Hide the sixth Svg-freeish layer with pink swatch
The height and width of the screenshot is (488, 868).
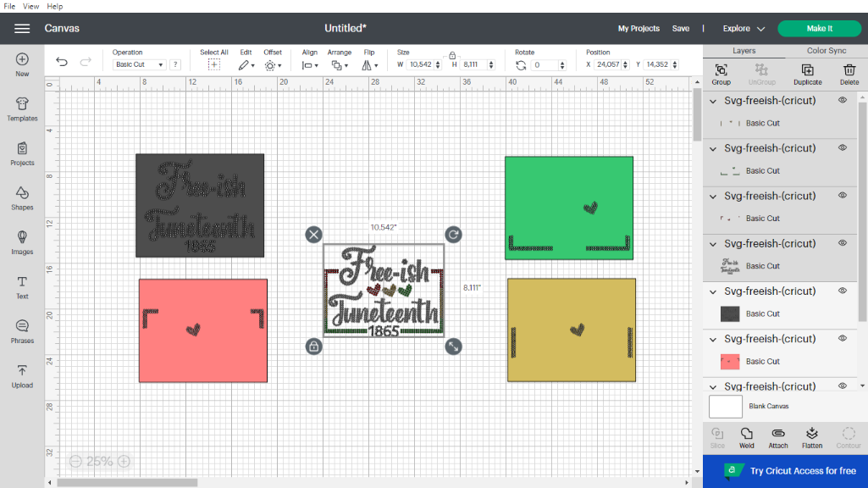pos(842,338)
